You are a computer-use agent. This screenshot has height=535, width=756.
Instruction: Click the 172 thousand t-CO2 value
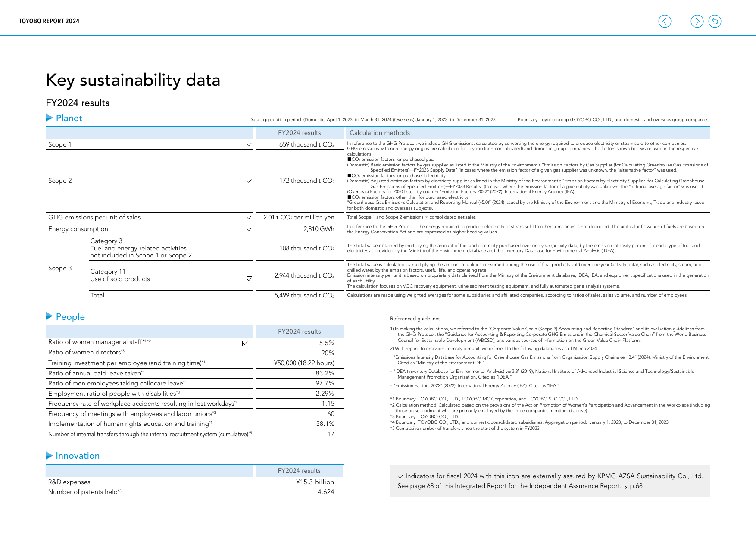pos(307,181)
